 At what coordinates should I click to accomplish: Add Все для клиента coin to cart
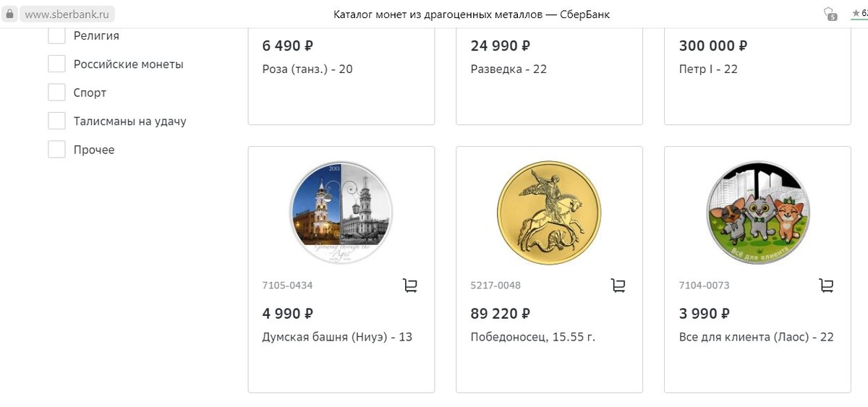click(x=826, y=286)
